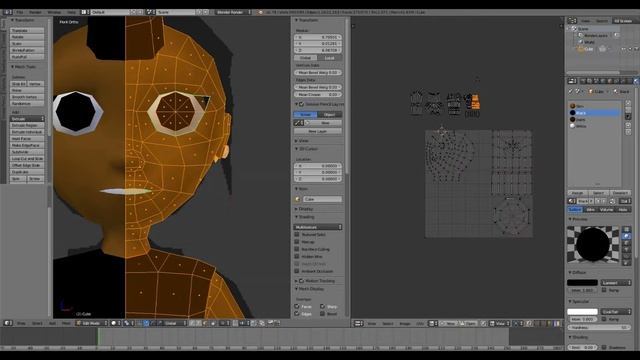Viewport: 640px width, 360px height.
Task: Click the Push/Pull button
Action: point(27,57)
